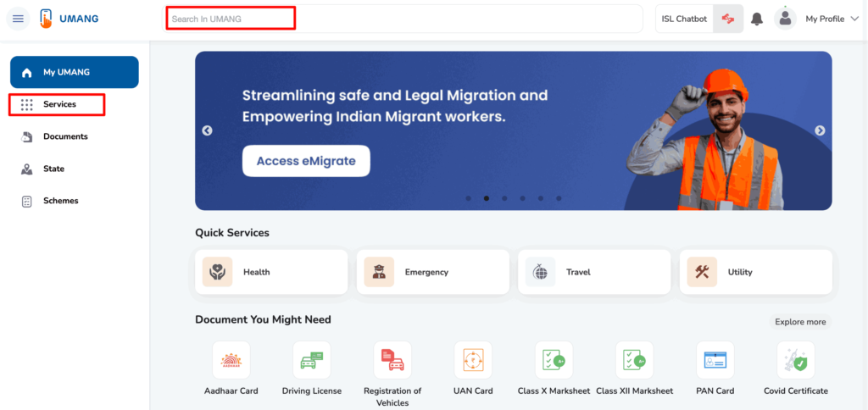
Task: Click the notification bell icon
Action: tap(757, 19)
